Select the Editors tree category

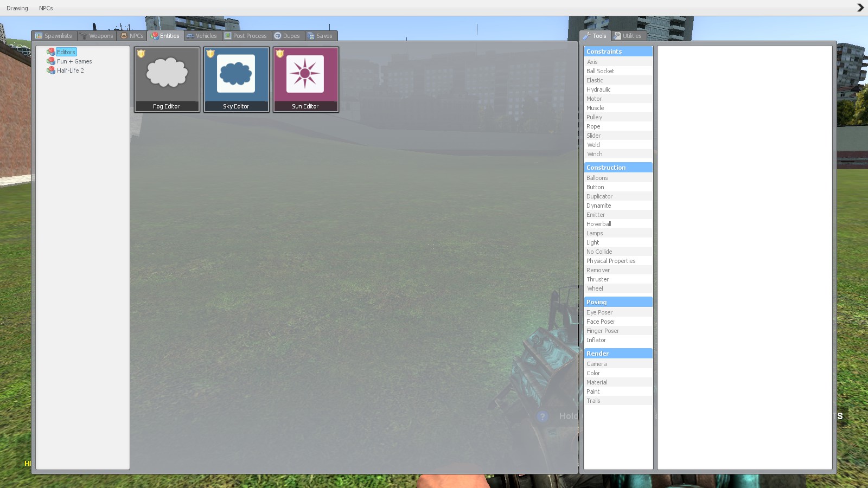pos(66,52)
